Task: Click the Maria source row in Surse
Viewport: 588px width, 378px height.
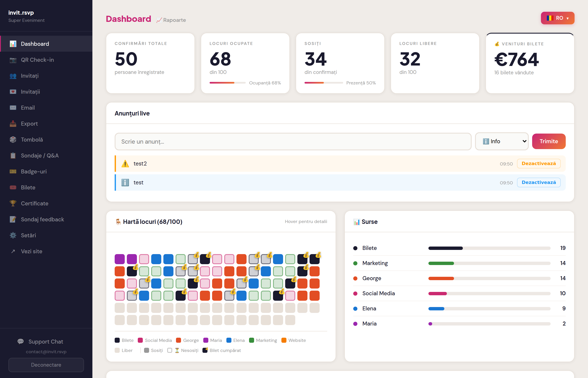Action: (459, 324)
